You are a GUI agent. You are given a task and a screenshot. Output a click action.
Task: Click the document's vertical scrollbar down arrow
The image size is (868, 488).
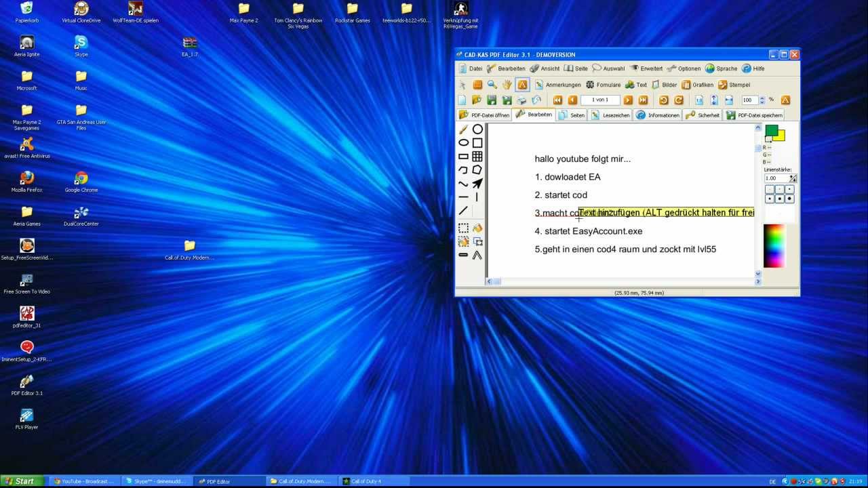(x=758, y=273)
